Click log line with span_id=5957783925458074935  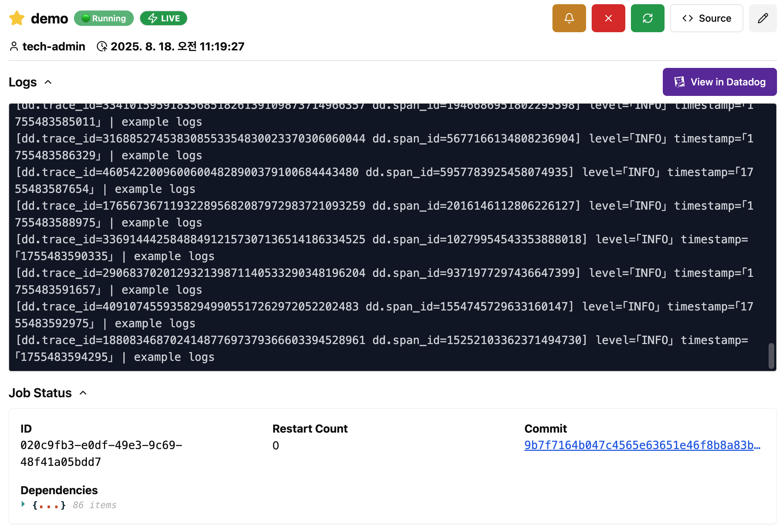[384, 181]
